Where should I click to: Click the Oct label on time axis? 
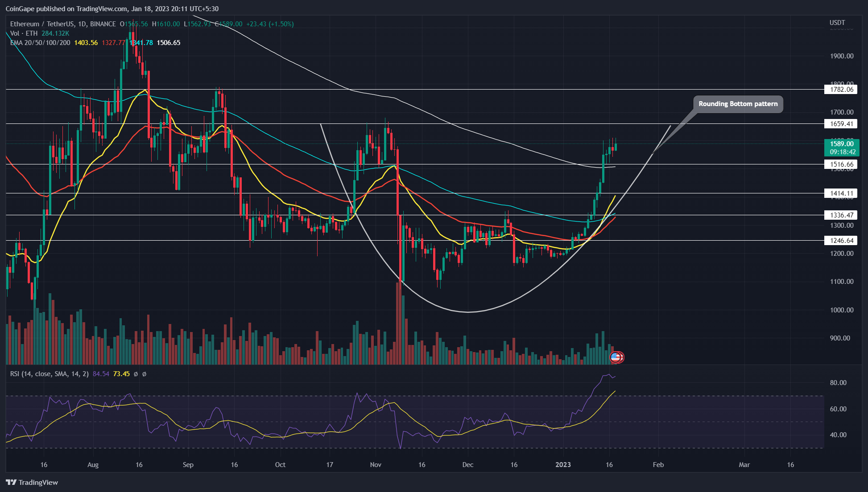280,464
